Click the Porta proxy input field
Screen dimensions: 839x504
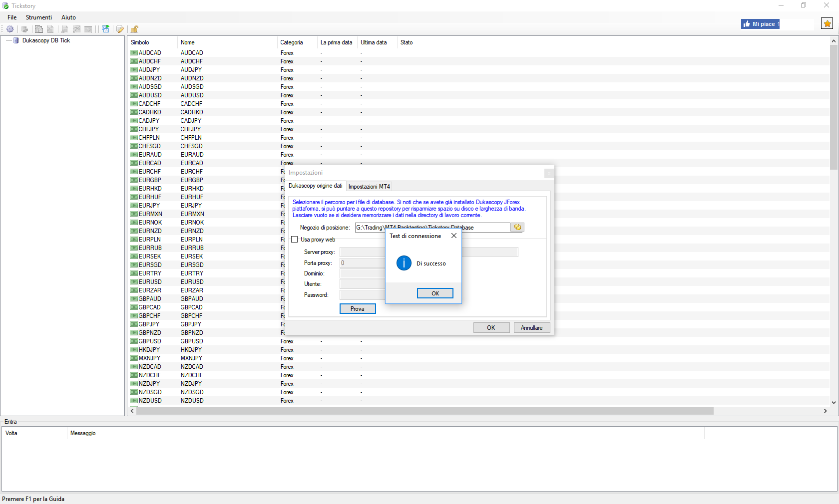tap(363, 263)
